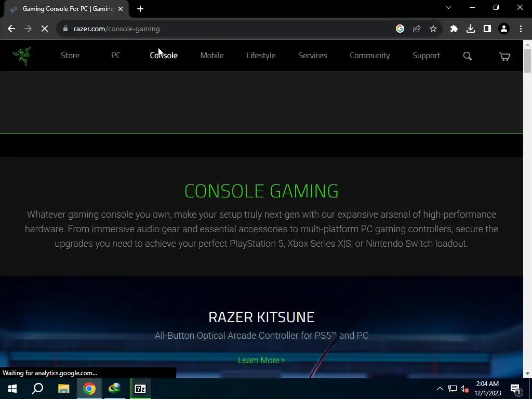The image size is (532, 399).
Task: Open the extensions puzzle icon
Action: (x=454, y=29)
